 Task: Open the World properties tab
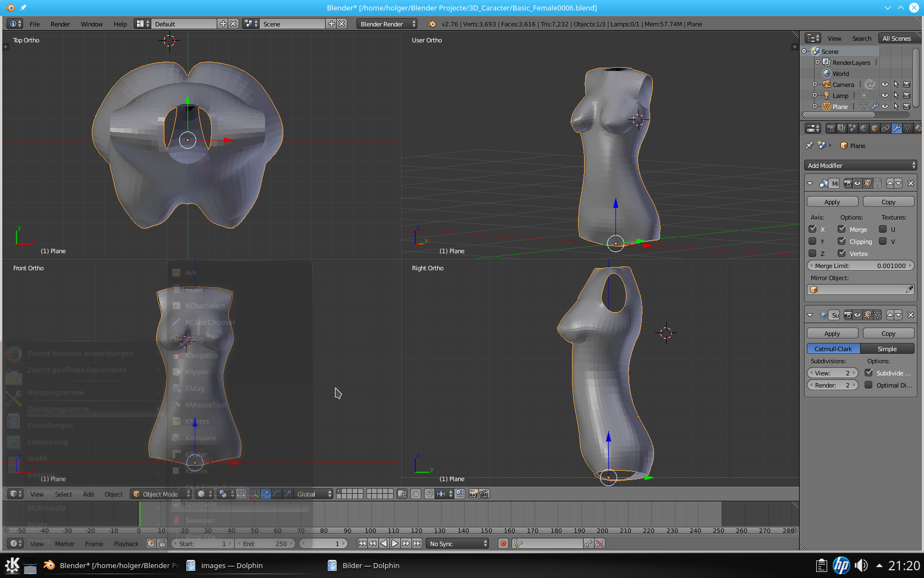pyautogui.click(x=864, y=128)
